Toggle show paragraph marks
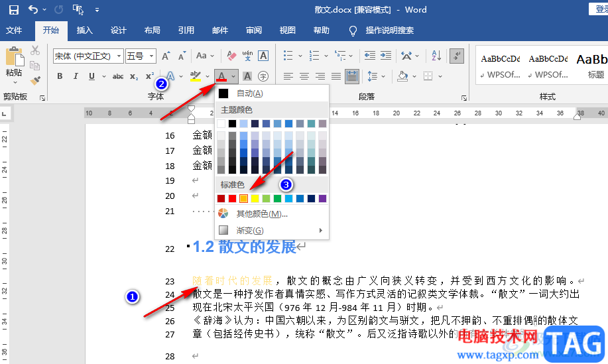The height and width of the screenshot is (364, 608). click(x=457, y=56)
